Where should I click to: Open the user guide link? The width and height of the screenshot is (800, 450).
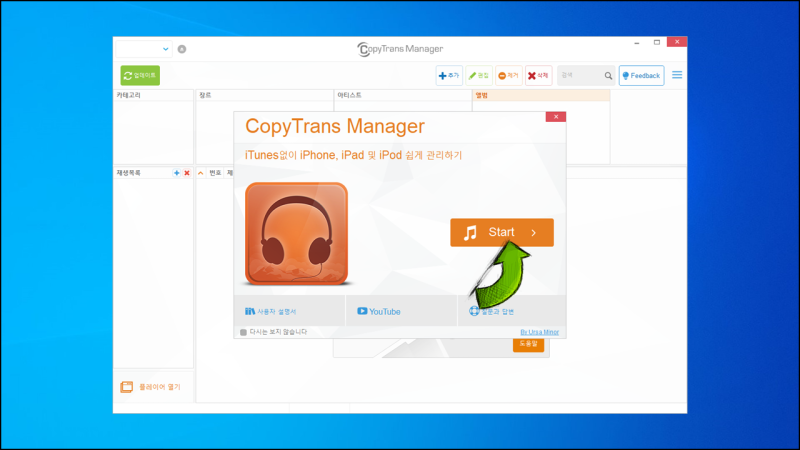270,311
